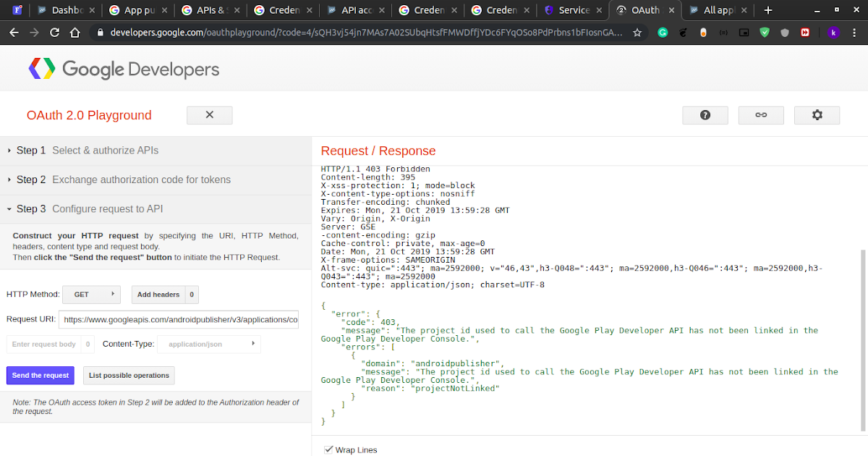
Task: Click the '"domain": "androidpublisher"' line
Action: 433,363
